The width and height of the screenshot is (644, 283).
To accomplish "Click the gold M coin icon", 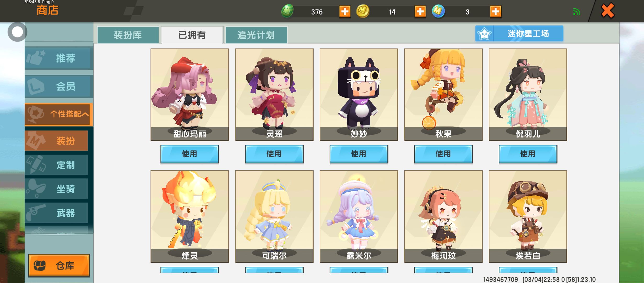I will (x=363, y=11).
